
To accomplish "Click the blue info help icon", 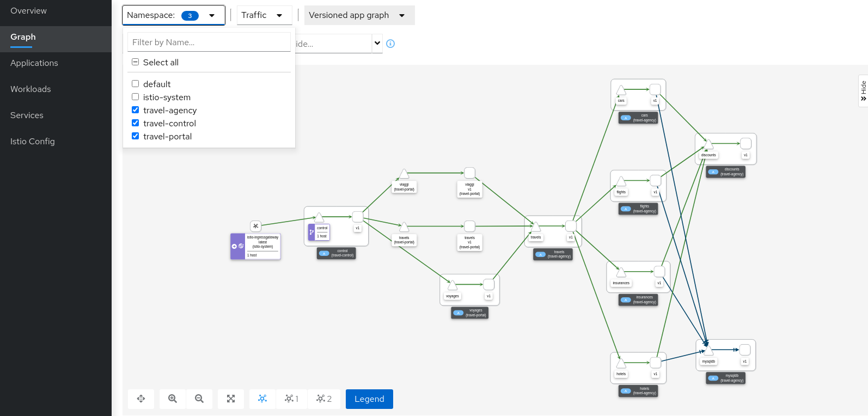I will click(390, 44).
